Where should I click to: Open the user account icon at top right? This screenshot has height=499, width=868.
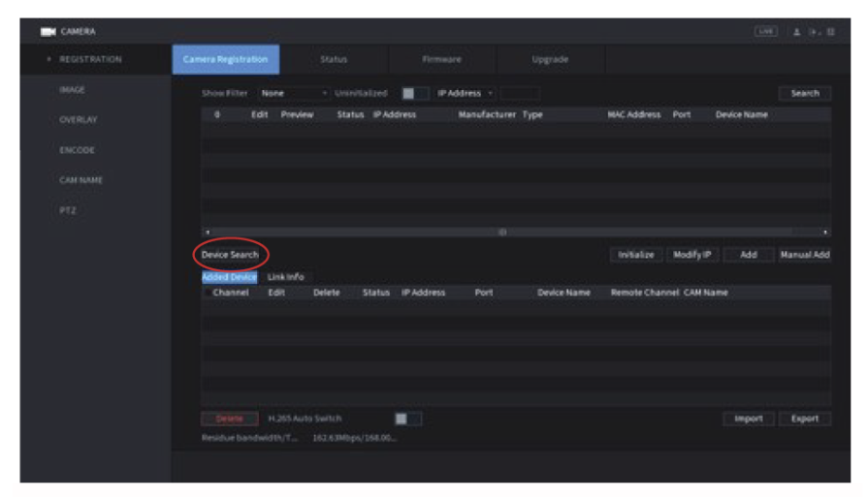tap(798, 31)
